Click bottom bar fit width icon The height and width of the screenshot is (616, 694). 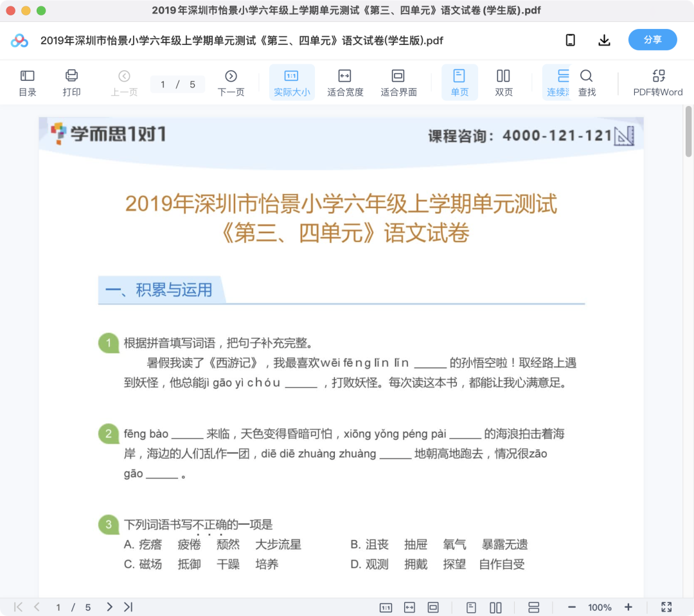[409, 608]
